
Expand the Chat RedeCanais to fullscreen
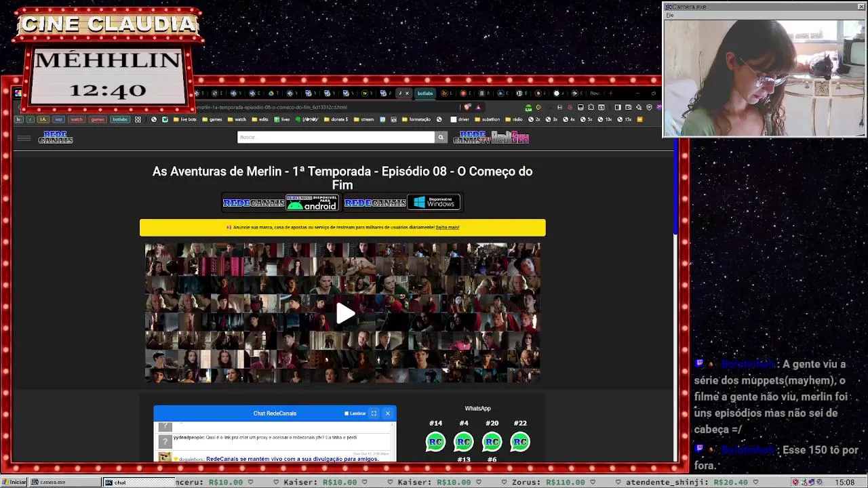[374, 413]
